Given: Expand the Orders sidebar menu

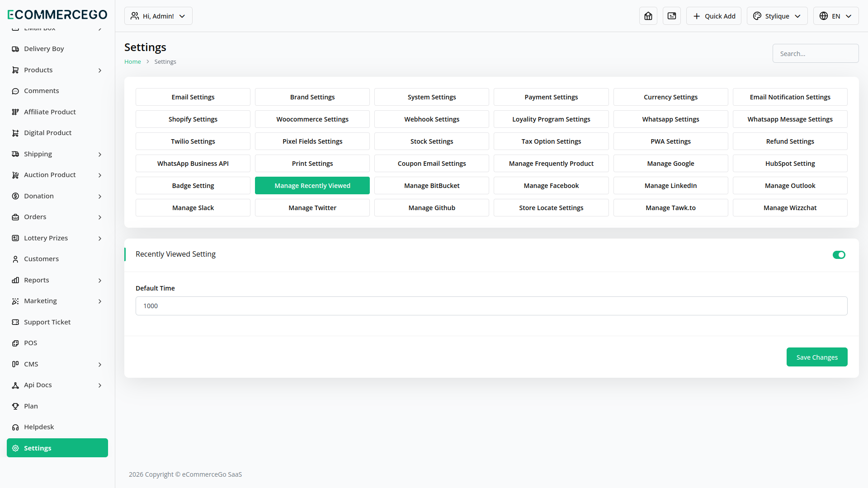Looking at the screenshot, I should coord(57,217).
